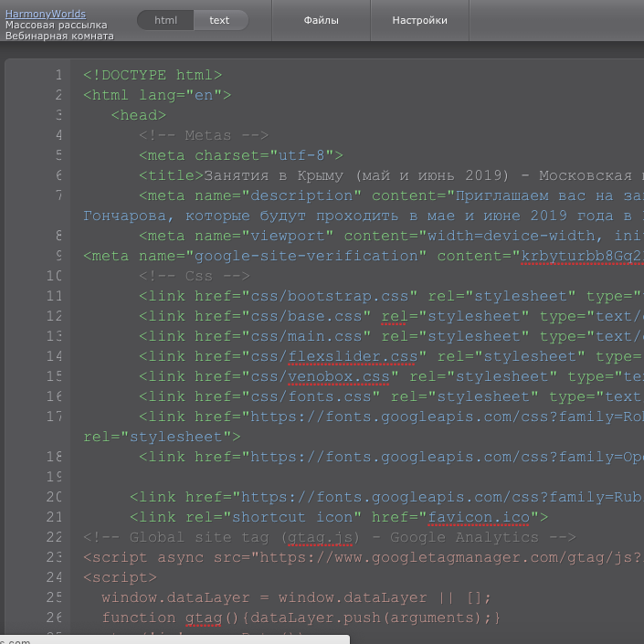Click the Массовая рассылка label
The height and width of the screenshot is (644, 644).
point(56,25)
